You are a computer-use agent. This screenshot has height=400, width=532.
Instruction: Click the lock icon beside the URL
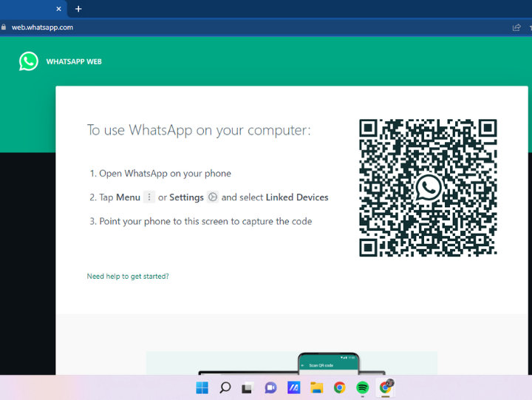(4, 27)
